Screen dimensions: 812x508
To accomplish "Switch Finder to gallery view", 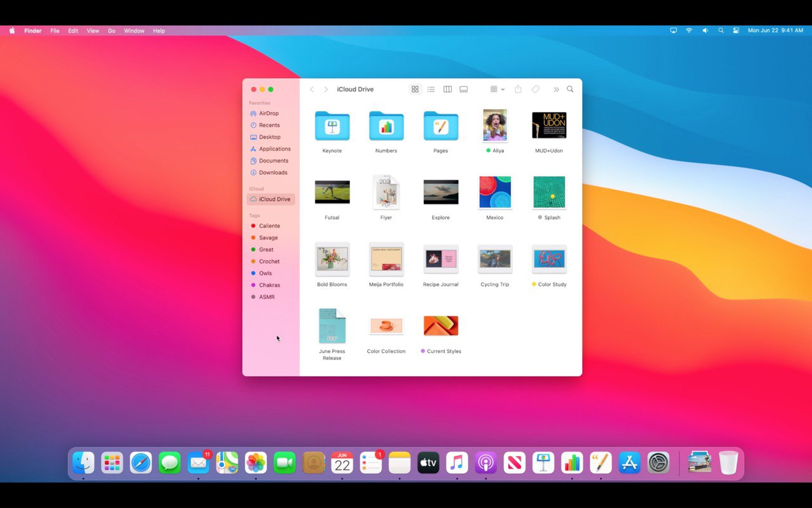I will point(464,90).
